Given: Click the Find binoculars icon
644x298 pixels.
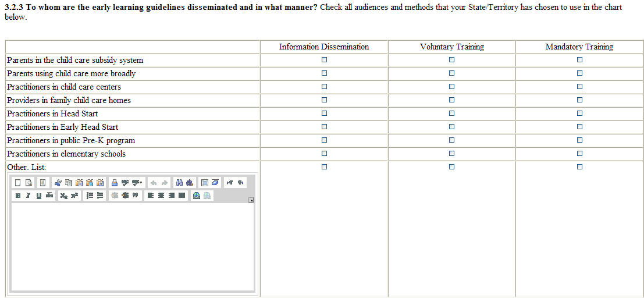Looking at the screenshot, I should (180, 183).
